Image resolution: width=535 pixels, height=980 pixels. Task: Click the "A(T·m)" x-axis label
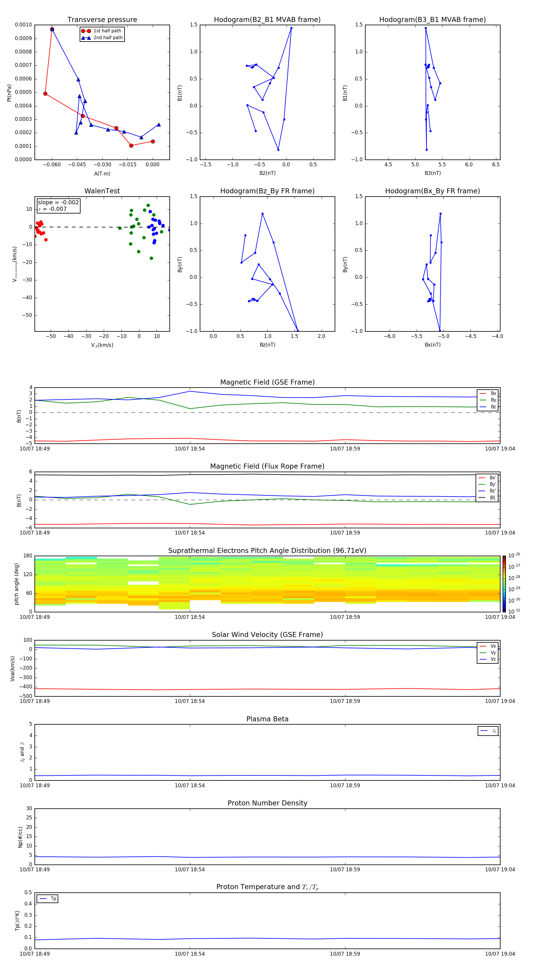point(102,173)
